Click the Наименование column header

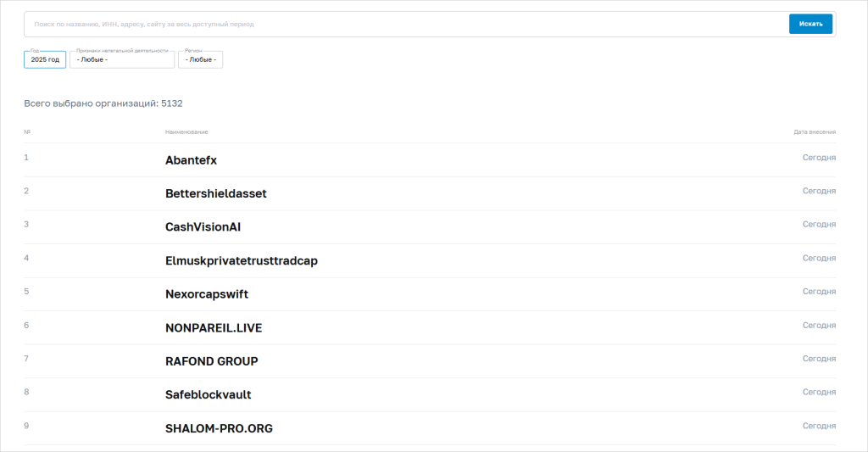point(186,132)
